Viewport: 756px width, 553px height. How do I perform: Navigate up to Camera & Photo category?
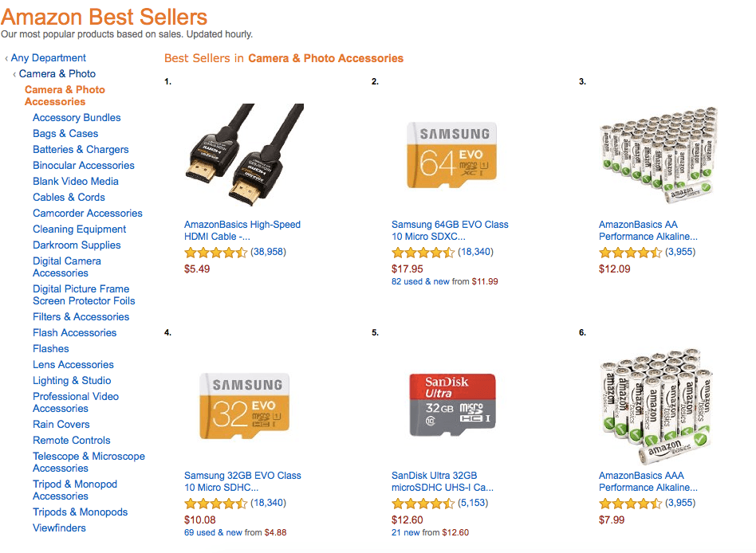tap(57, 73)
